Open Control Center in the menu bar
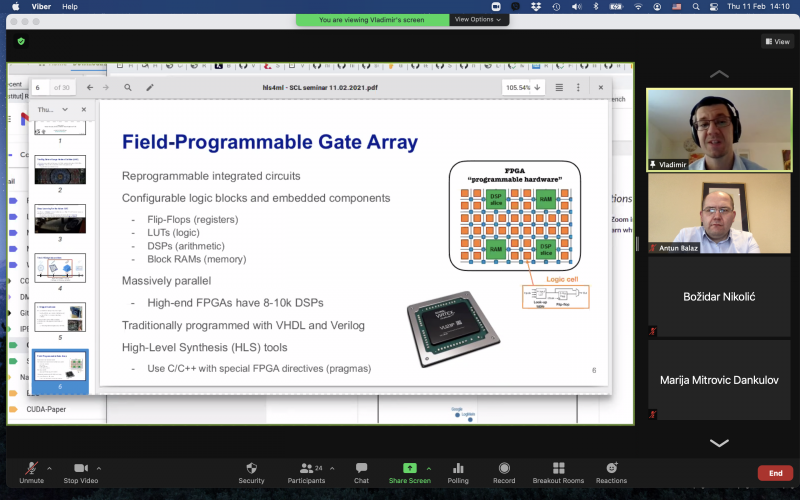This screenshot has width=800, height=500. (x=714, y=7)
